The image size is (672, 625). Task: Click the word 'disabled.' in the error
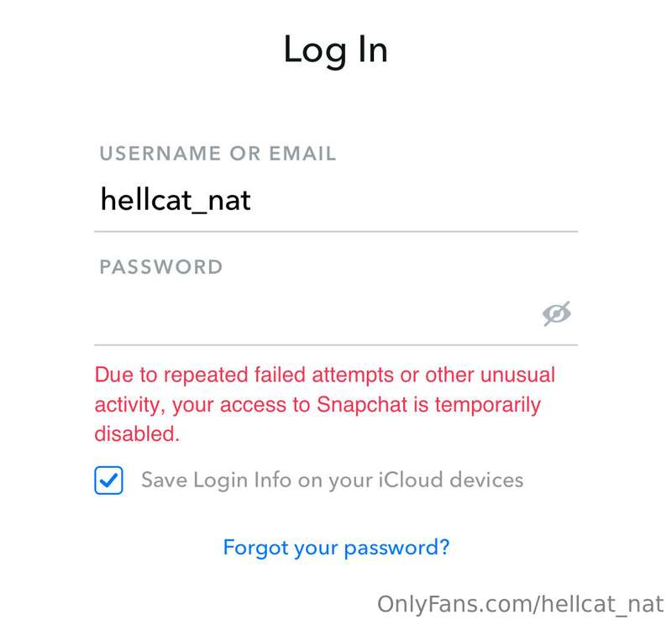137,433
